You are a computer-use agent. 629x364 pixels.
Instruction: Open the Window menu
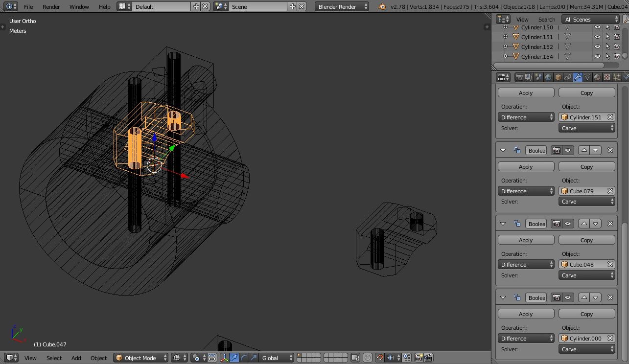[x=79, y=7]
